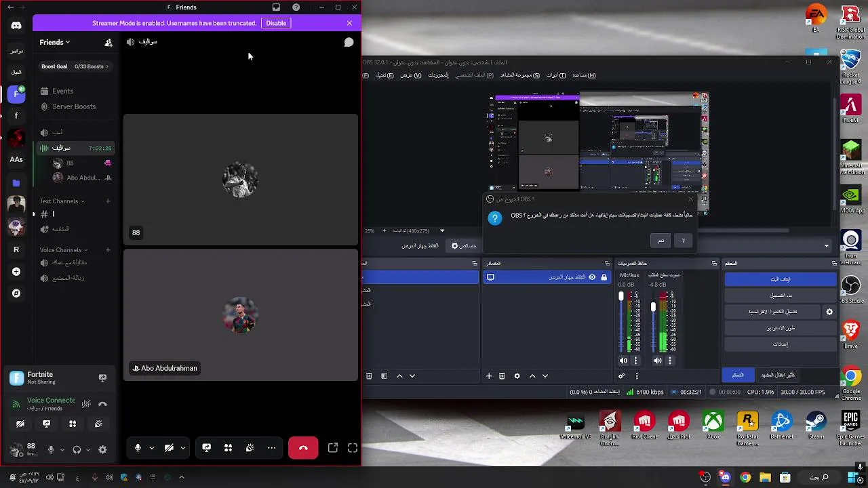868x488 pixels.
Task: Toggle eye visibility of OBS display capture source
Action: click(592, 277)
